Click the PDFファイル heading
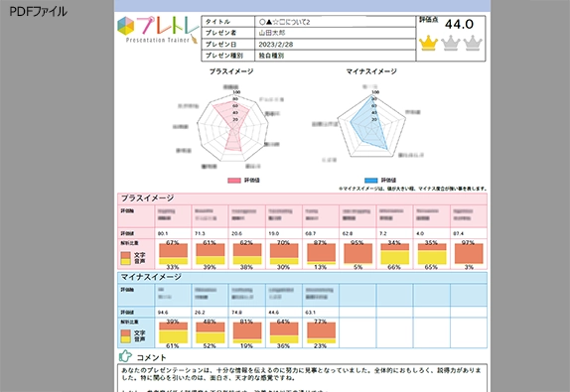Viewport: 570px width, 392px height. coord(38,12)
